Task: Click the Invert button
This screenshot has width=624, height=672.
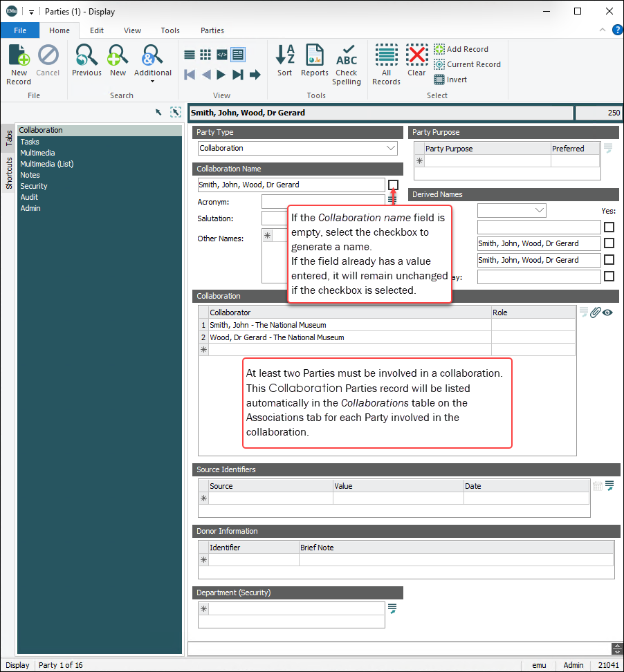Action: coord(450,80)
